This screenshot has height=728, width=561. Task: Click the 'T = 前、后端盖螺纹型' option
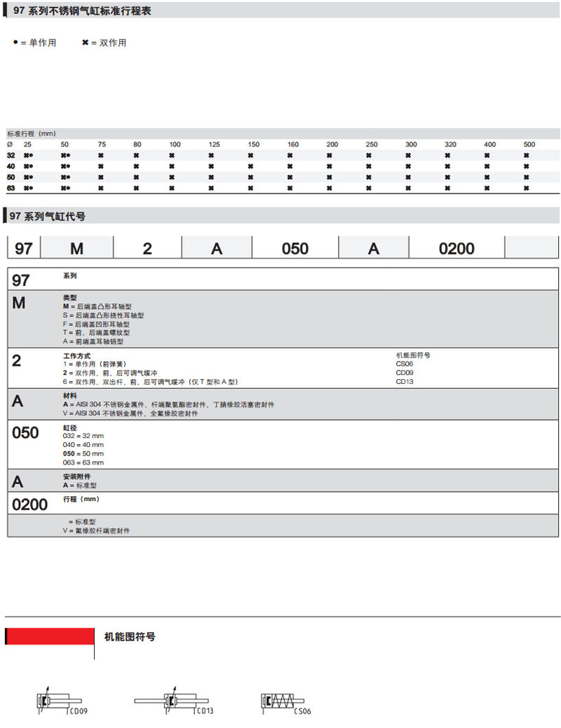[x=96, y=333]
